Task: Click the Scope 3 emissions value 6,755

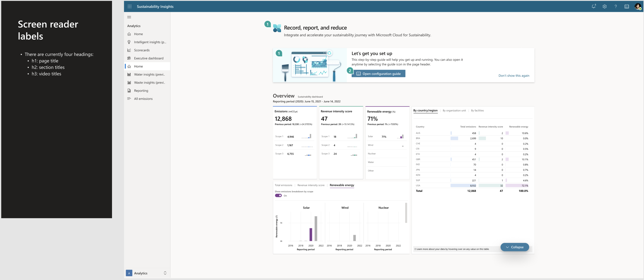Action: point(291,154)
